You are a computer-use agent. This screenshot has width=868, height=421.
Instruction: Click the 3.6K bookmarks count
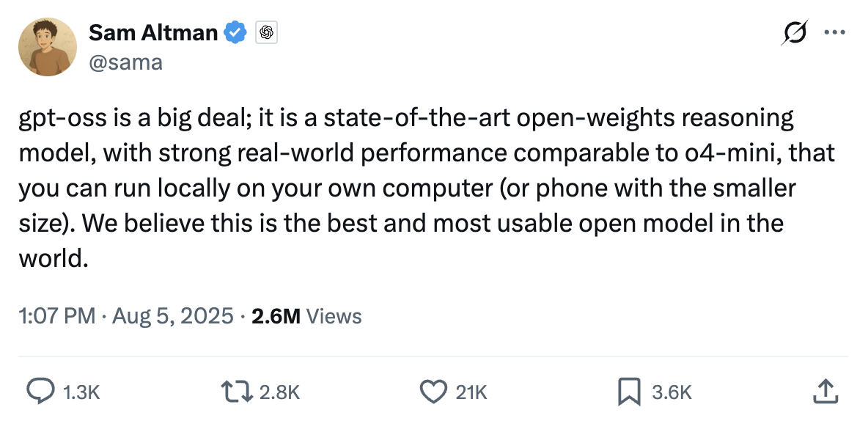[x=672, y=392]
